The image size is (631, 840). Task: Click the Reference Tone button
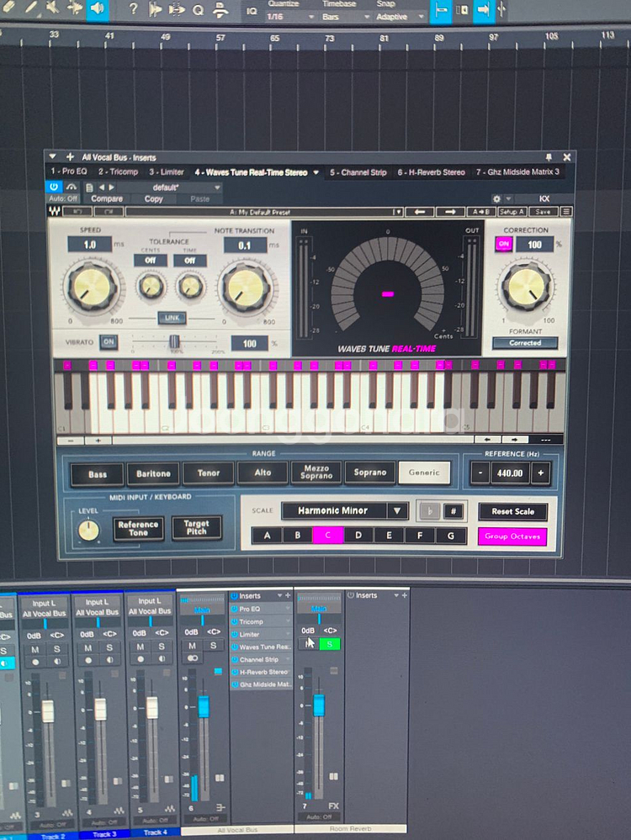pos(138,528)
